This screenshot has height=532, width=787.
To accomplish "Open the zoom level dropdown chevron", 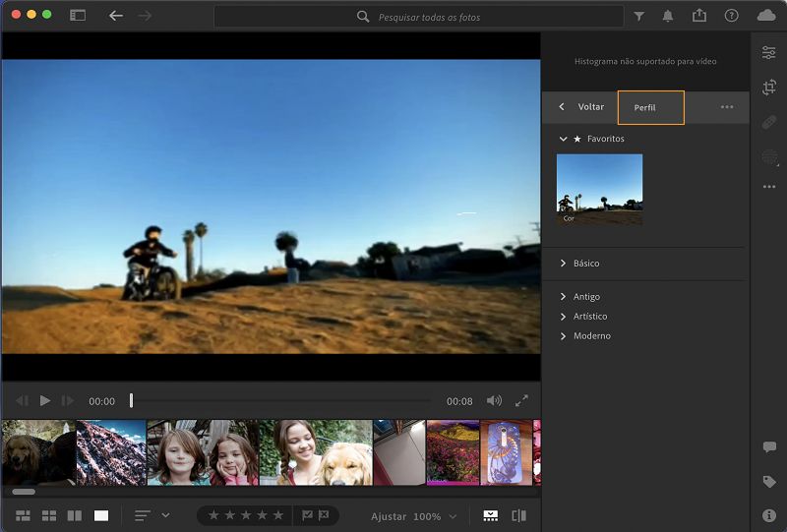I will tap(453, 516).
